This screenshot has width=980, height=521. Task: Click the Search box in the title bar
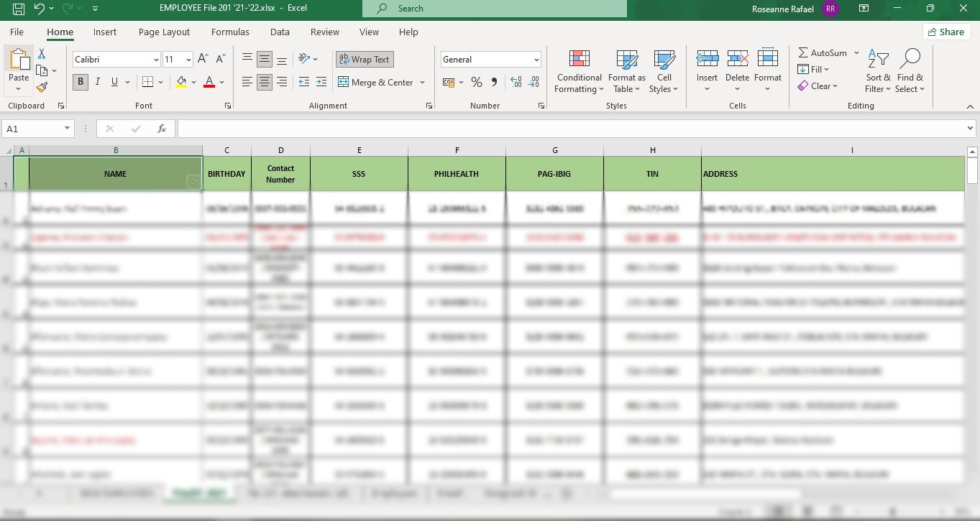coord(495,9)
